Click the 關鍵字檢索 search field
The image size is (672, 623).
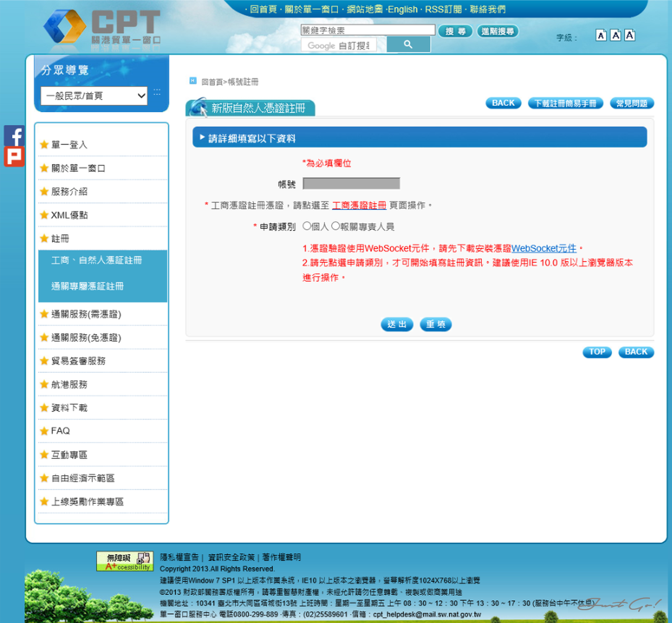[368, 30]
